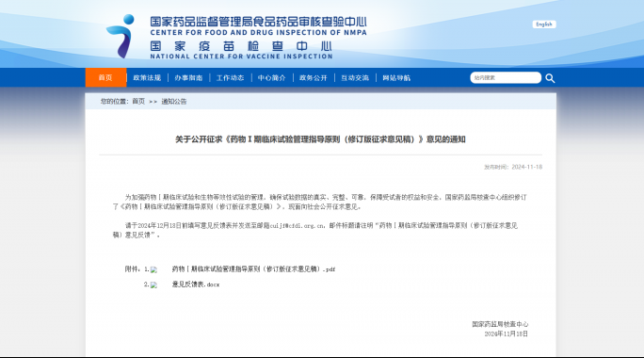Click the 通知公告 breadcrumb link

pyautogui.click(x=174, y=101)
